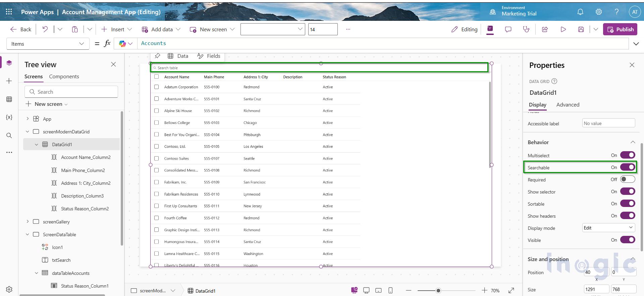Toggle the Searchable switch

tap(627, 167)
